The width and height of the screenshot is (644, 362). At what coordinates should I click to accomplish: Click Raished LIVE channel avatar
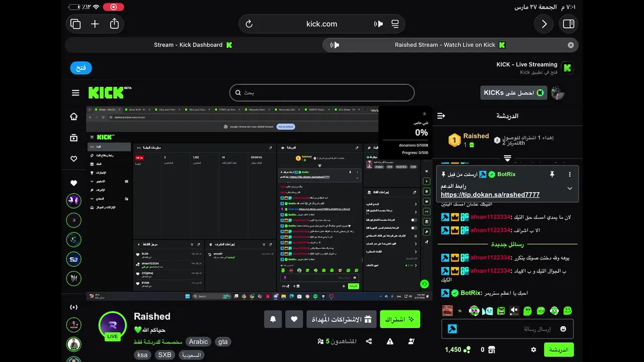tap(113, 325)
